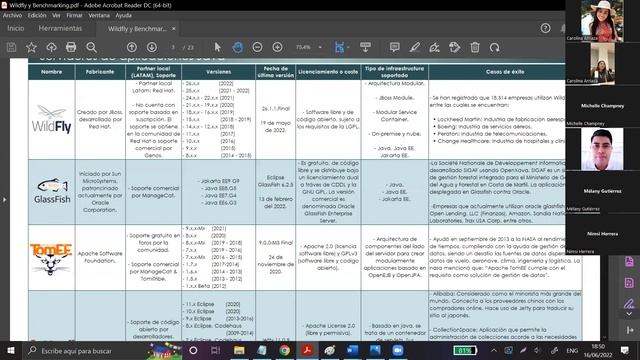Choose the selection arrow cursor tool
The image size is (640, 360).
[218, 47]
